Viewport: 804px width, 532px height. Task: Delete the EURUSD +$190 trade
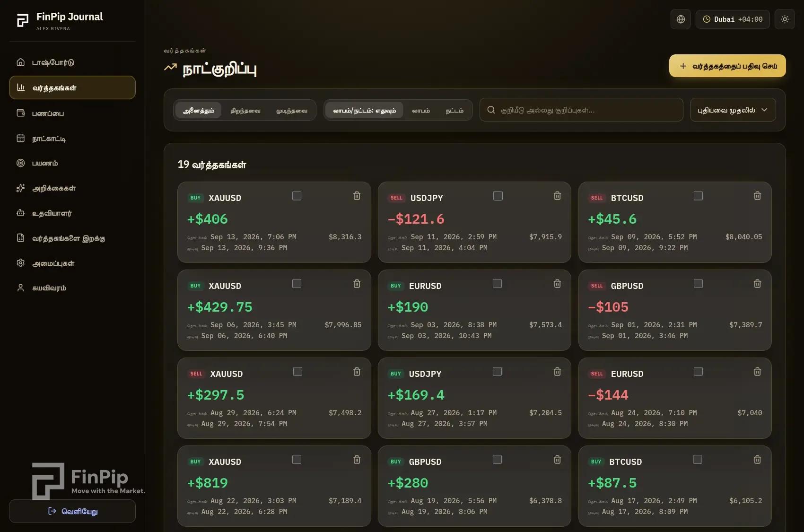(557, 284)
